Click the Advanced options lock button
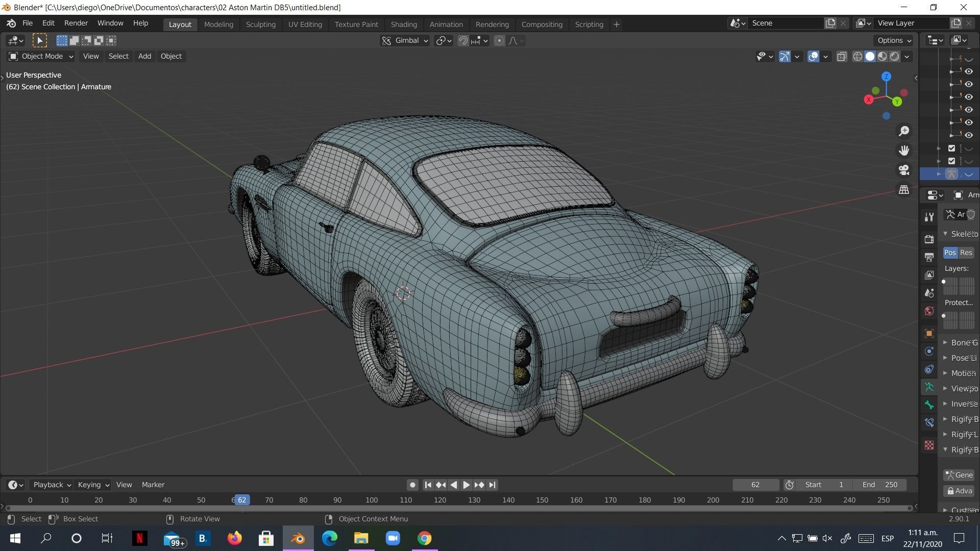The height and width of the screenshot is (551, 980). click(959, 491)
